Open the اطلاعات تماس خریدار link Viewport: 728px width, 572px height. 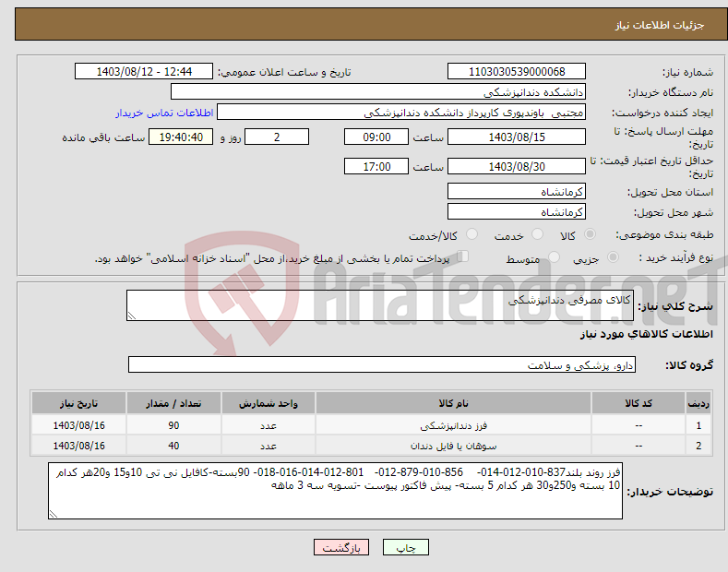coord(164,113)
